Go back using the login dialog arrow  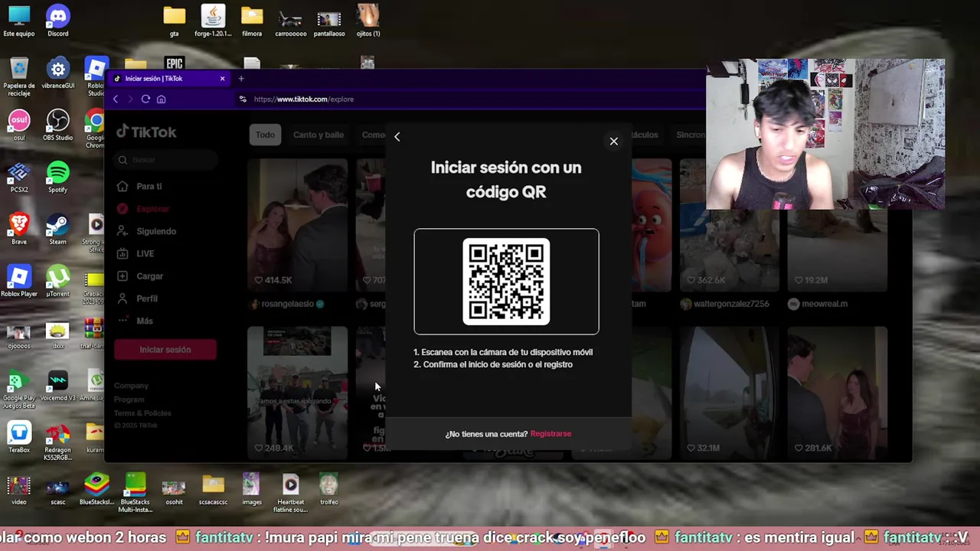pyautogui.click(x=397, y=136)
